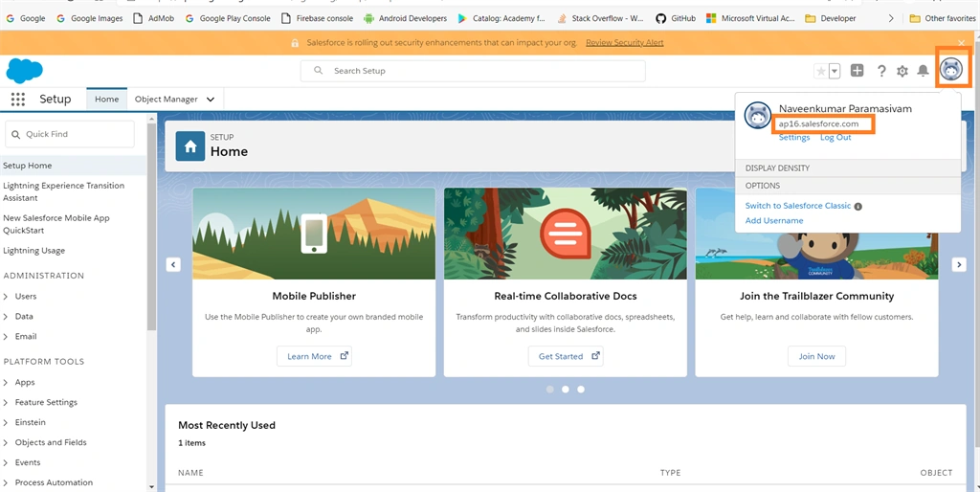Open the Firebase console bookmark
Image resolution: width=980 pixels, height=492 pixels.
click(318, 18)
